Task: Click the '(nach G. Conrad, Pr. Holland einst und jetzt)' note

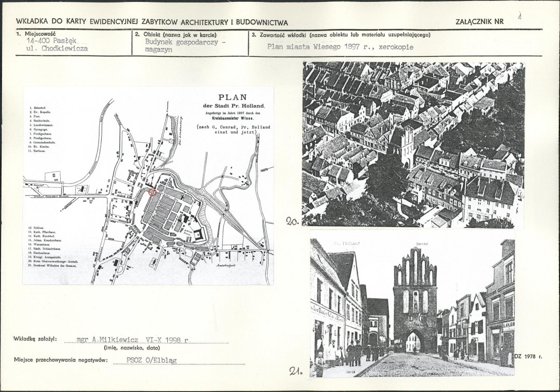Action: [x=234, y=129]
